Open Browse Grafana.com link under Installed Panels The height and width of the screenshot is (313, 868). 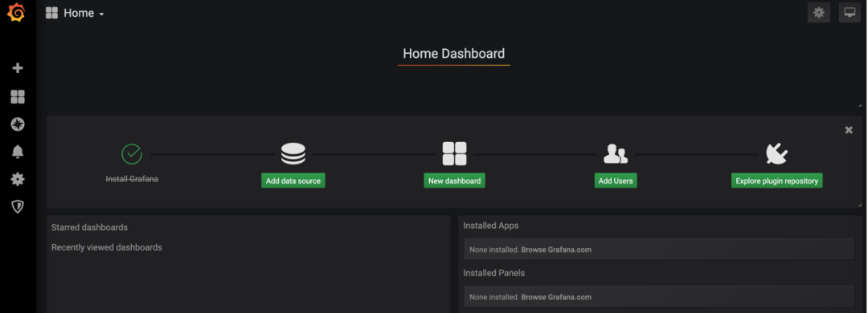(556, 297)
